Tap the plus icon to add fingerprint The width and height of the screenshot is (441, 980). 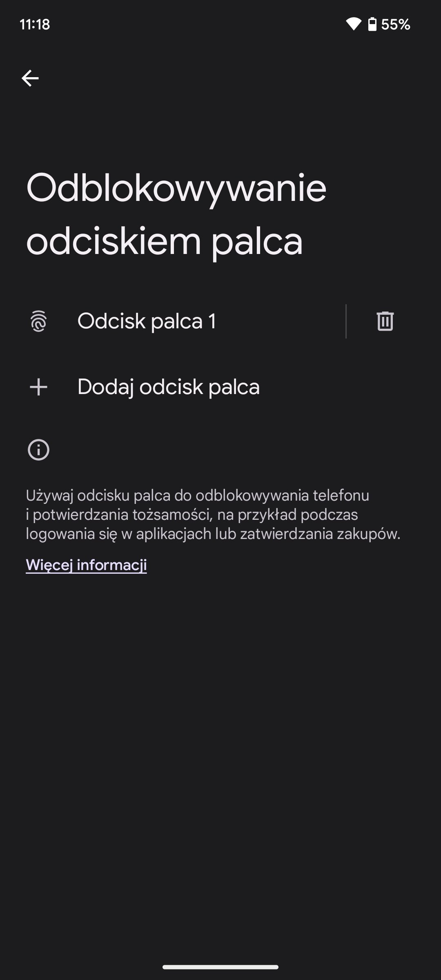[39, 387]
